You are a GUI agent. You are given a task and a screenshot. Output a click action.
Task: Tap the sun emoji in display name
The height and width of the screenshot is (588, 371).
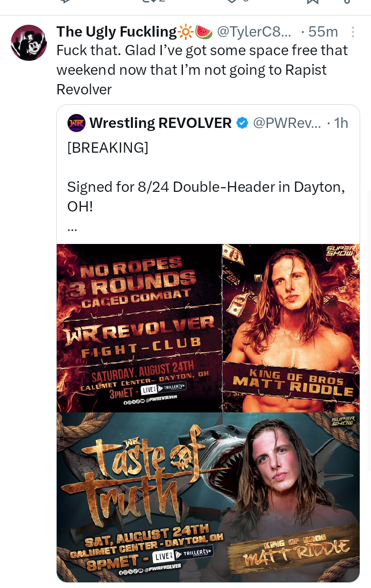point(185,32)
